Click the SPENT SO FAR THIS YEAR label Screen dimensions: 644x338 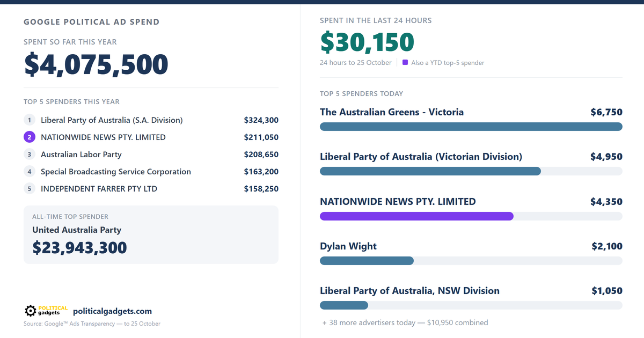[x=70, y=42]
